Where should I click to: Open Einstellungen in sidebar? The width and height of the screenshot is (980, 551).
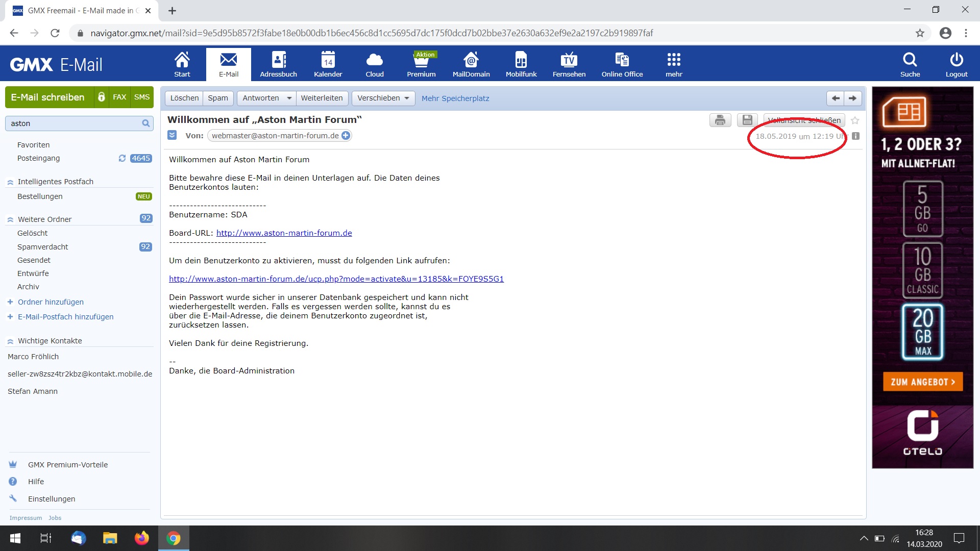pos(51,499)
